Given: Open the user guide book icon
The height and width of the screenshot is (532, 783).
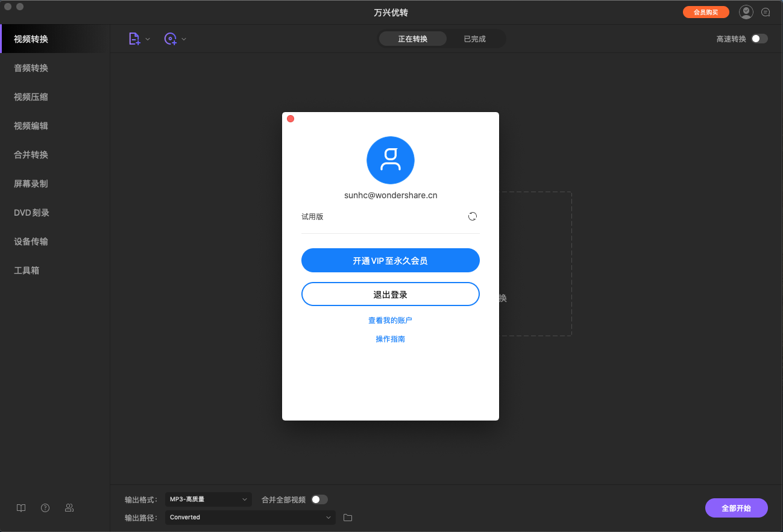Looking at the screenshot, I should [x=21, y=508].
